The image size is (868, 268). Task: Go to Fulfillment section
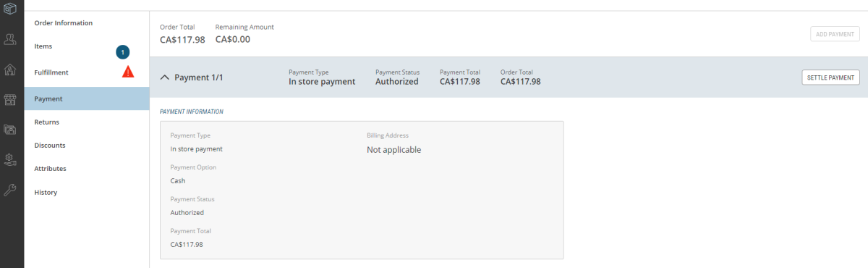[51, 72]
